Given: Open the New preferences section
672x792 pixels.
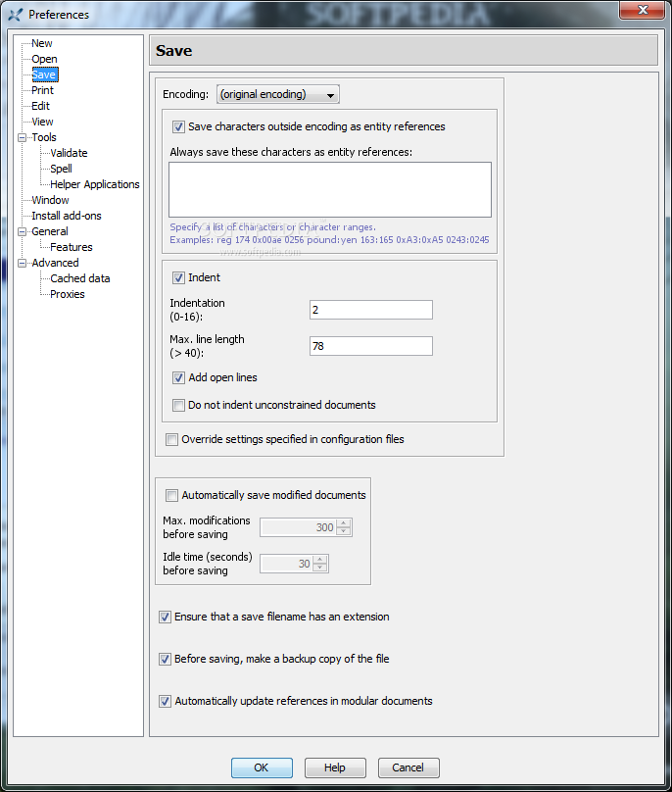Looking at the screenshot, I should point(41,43).
